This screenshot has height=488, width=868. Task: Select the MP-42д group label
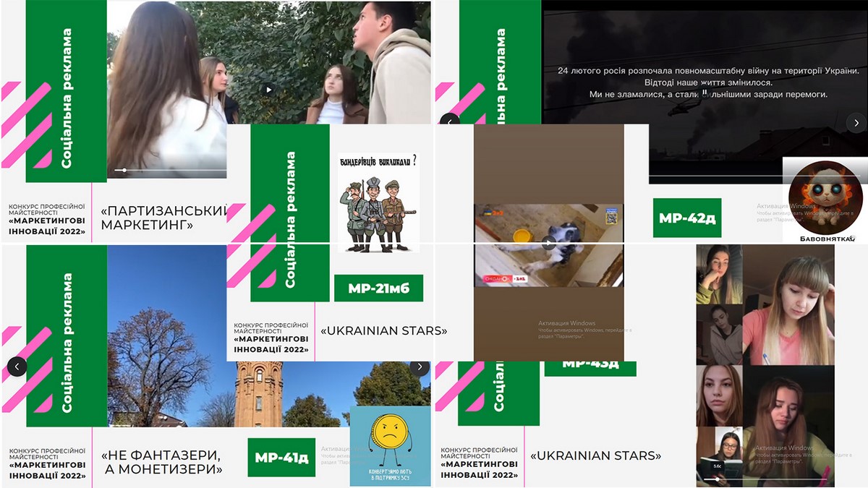686,218
